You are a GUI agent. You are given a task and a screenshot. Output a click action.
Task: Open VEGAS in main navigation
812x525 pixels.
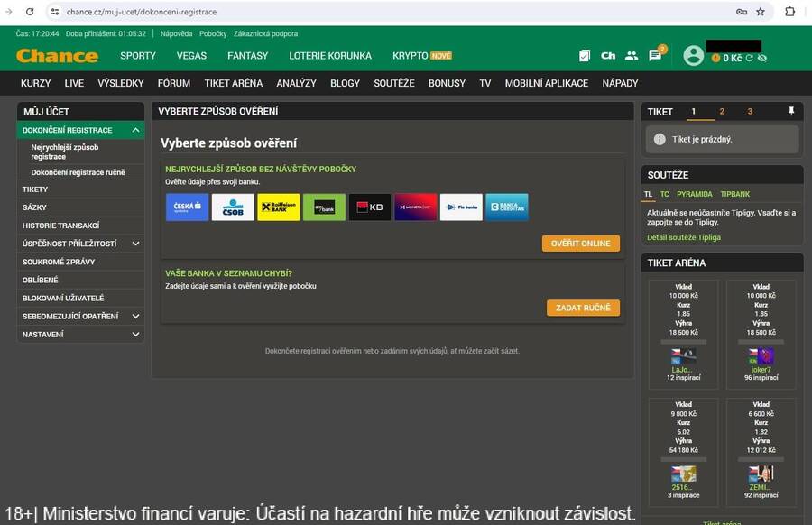[191, 55]
